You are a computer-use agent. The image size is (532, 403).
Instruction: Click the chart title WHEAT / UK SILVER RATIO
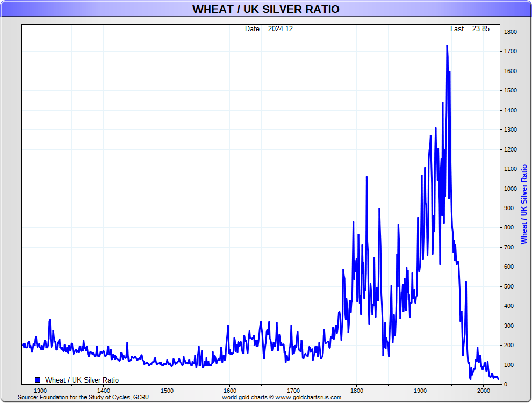pyautogui.click(x=265, y=9)
